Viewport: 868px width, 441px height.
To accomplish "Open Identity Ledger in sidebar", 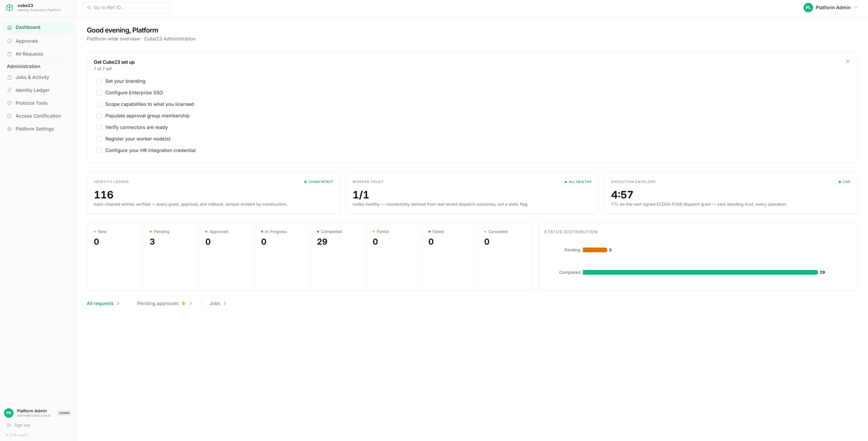I will click(38, 90).
